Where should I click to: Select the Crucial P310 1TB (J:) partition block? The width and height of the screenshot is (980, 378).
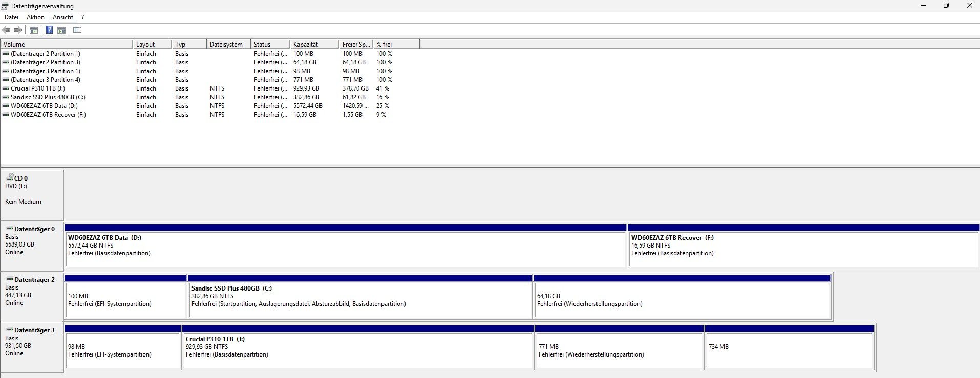click(x=358, y=347)
